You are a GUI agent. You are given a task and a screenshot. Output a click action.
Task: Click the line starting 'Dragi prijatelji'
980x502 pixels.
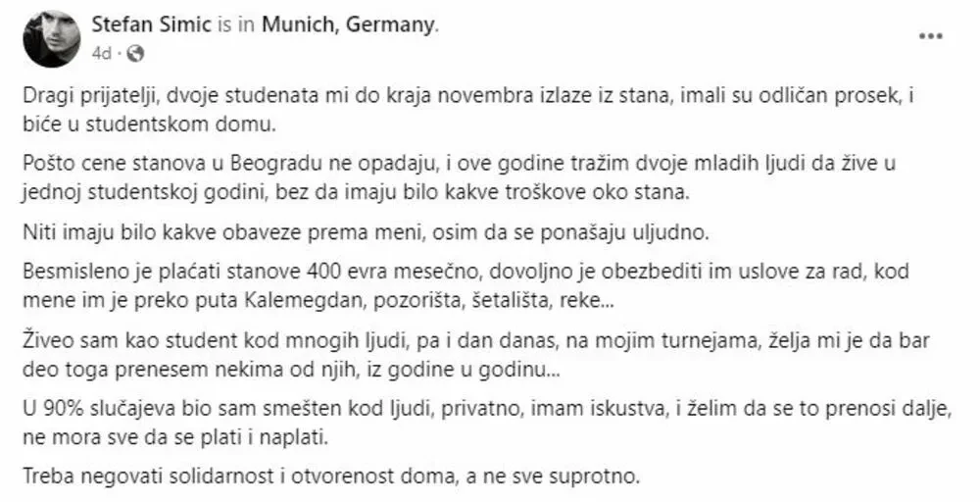click(x=468, y=97)
